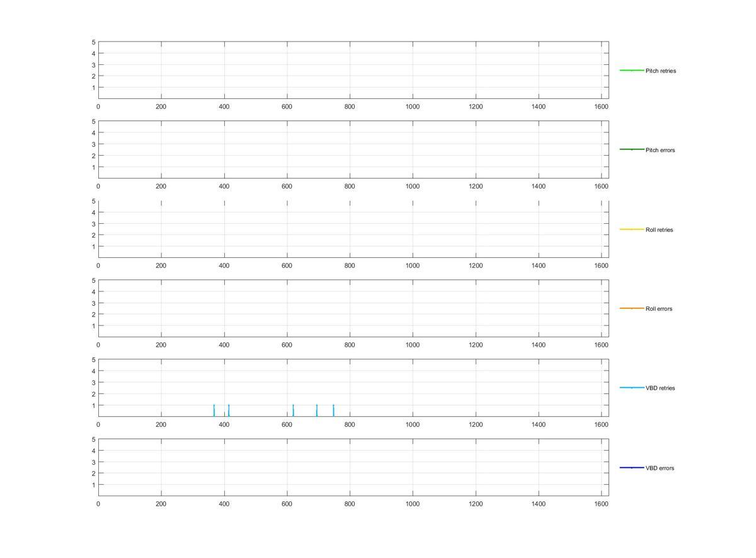The width and height of the screenshot is (756, 558).
Task: Click the Pitch retries legend label
Action: [660, 71]
